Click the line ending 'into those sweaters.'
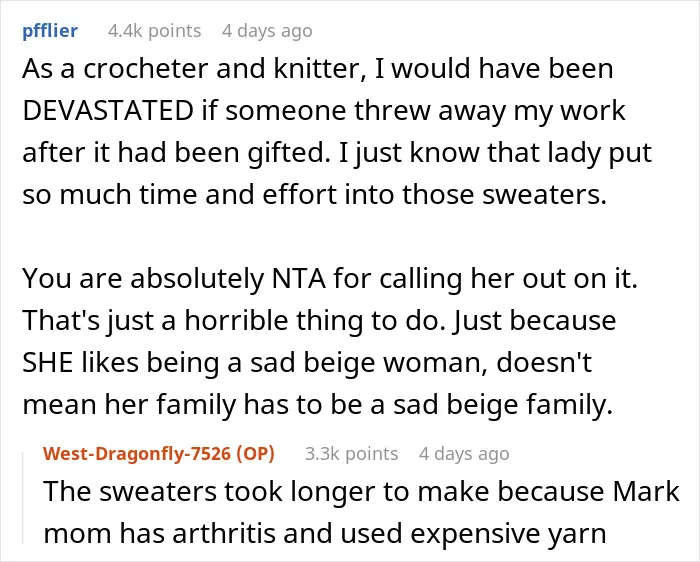Image resolution: width=700 pixels, height=562 pixels. pyautogui.click(x=315, y=195)
